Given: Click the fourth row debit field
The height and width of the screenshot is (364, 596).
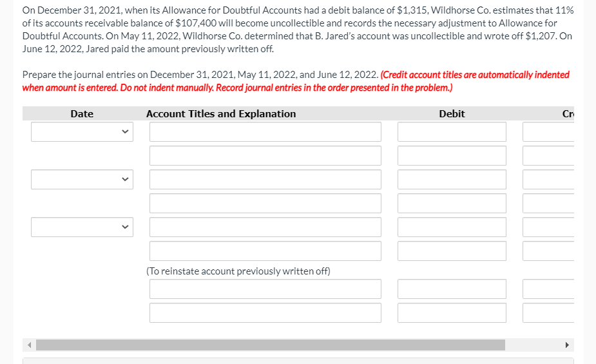Looking at the screenshot, I should click(x=452, y=204).
